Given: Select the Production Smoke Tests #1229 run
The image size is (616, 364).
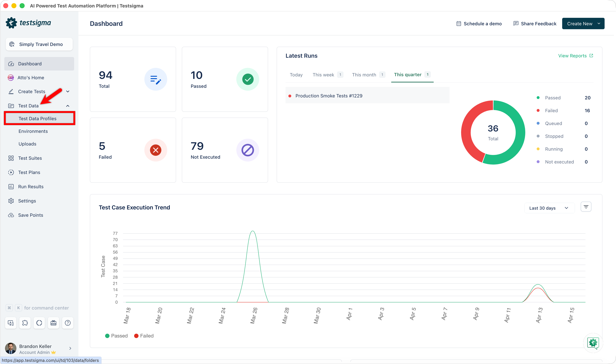Looking at the screenshot, I should click(x=329, y=96).
